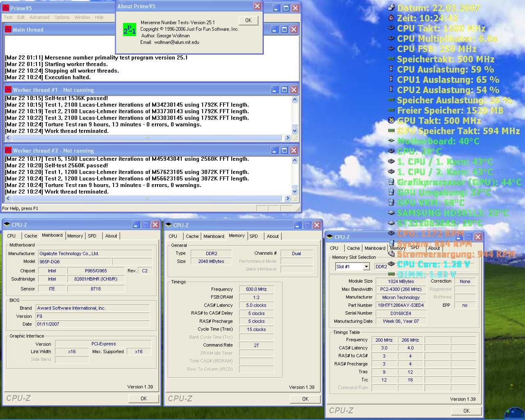Switch to Cache tab in Mainboard CPU-Z window
525x420 pixels.
pos(31,236)
